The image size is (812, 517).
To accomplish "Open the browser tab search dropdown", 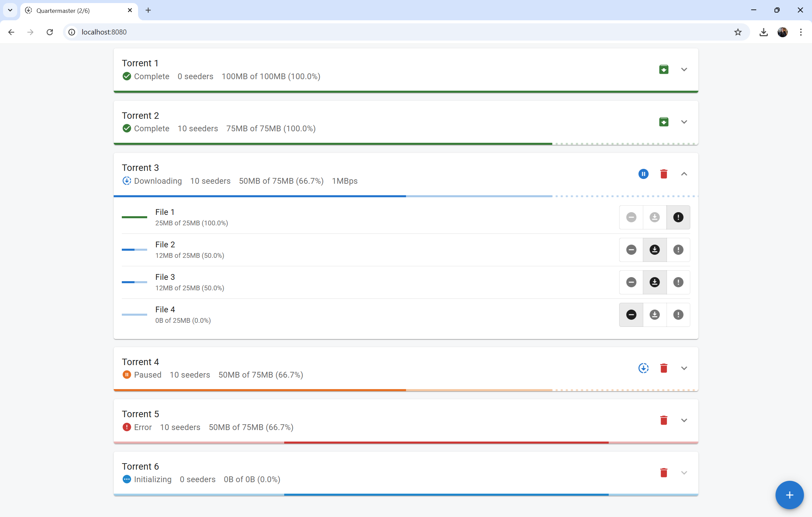I will [10, 10].
